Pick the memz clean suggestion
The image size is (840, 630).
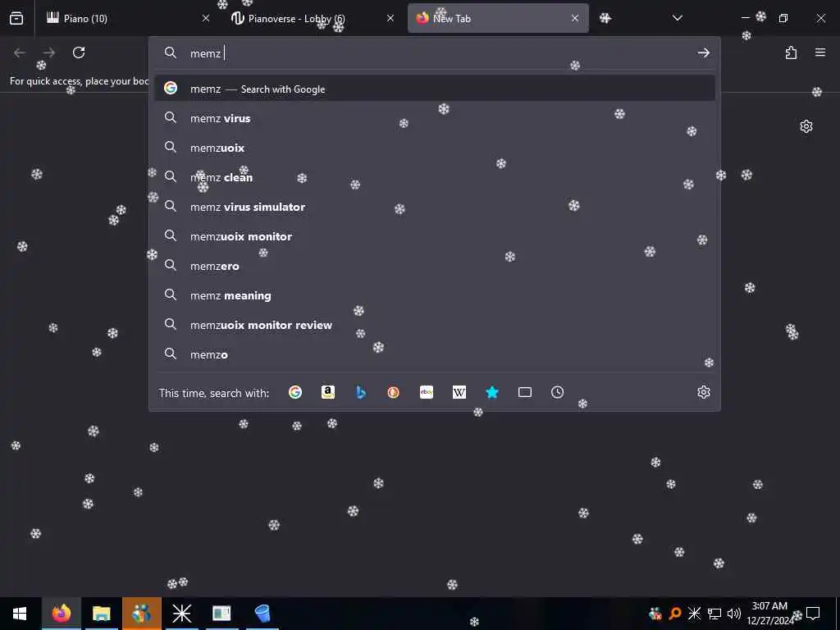click(x=435, y=177)
